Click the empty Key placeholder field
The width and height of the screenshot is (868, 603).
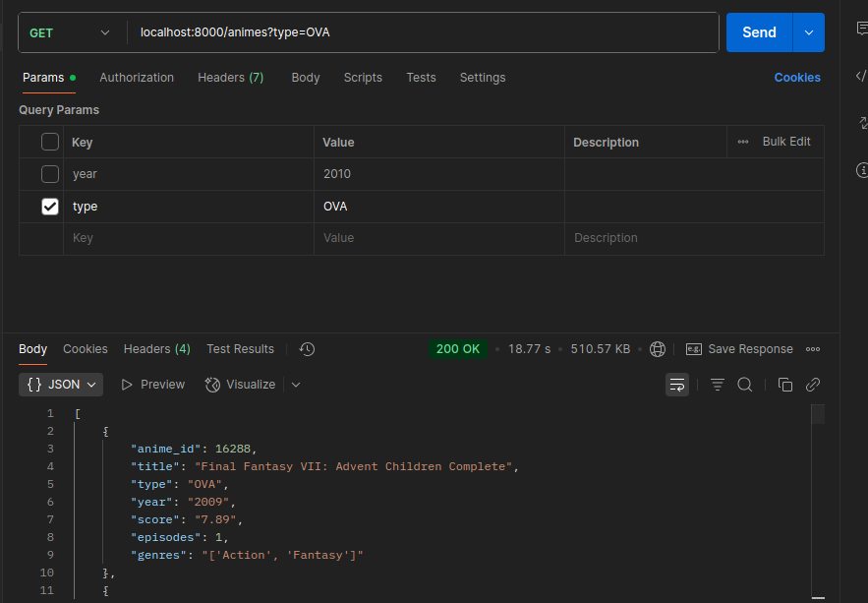(189, 238)
